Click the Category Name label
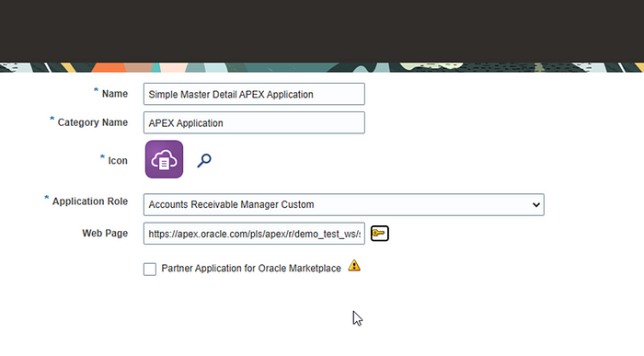The height and width of the screenshot is (356, 644). click(93, 122)
